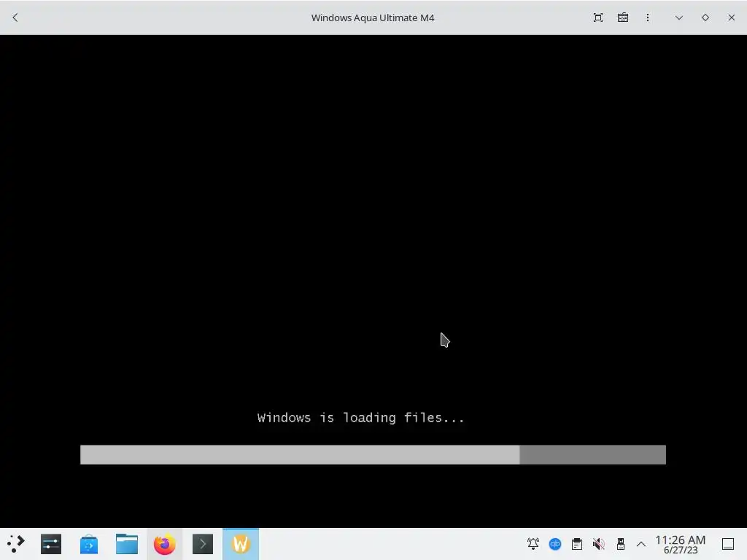The width and height of the screenshot is (747, 560).
Task: Click the blue keyboard layout tray icon
Action: [555, 544]
